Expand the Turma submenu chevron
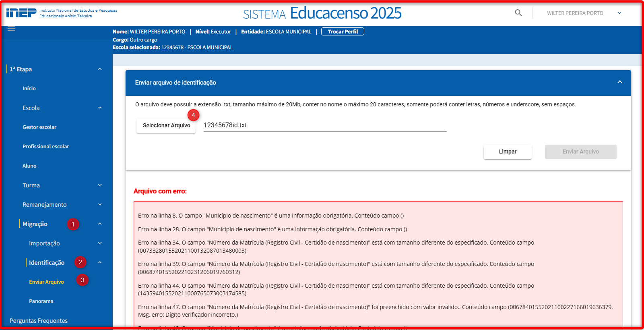 (x=100, y=185)
